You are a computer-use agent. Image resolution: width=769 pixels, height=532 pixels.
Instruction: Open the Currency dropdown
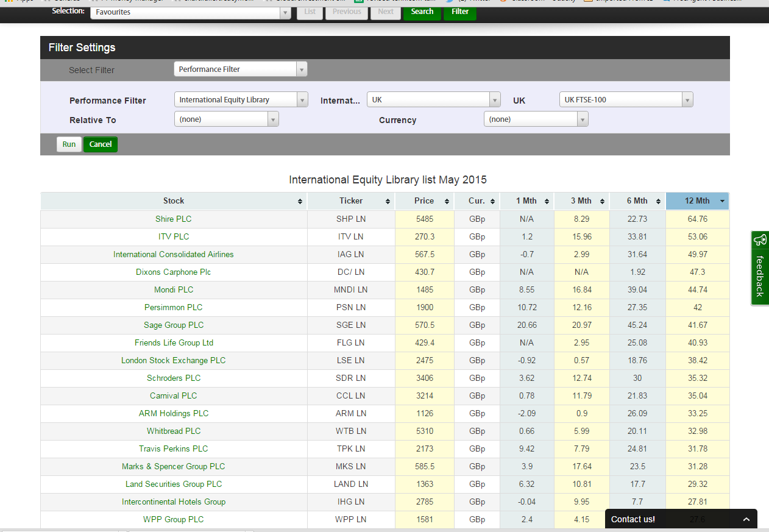[536, 119]
